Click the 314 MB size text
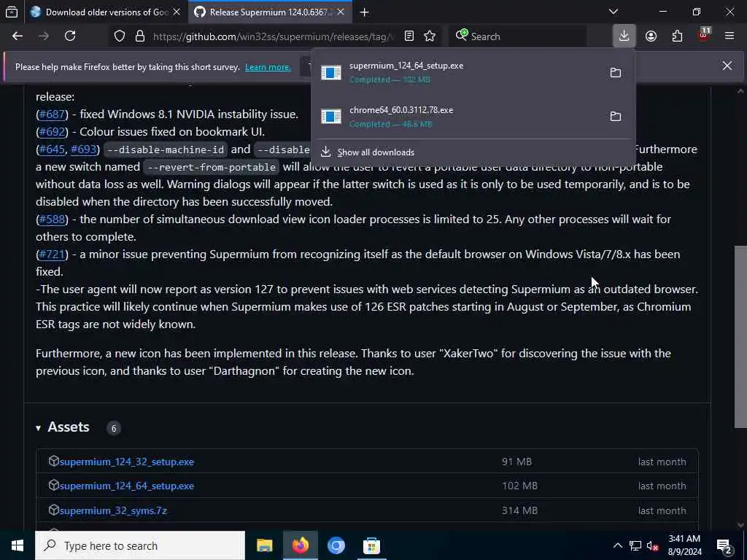 click(x=519, y=511)
